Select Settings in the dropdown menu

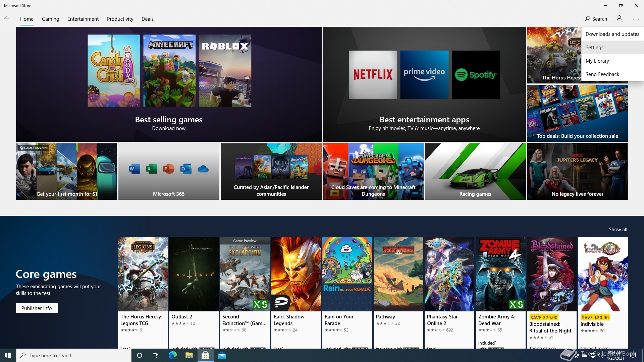pos(612,48)
